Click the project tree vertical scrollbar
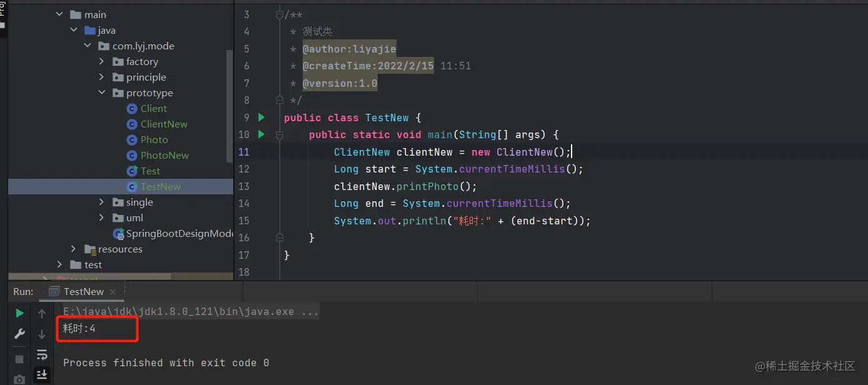 [230, 105]
